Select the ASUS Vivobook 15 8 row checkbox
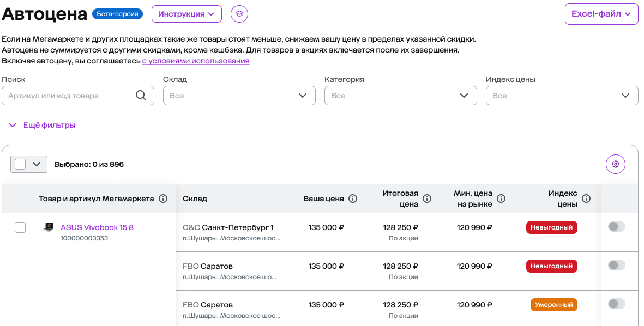The height and width of the screenshot is (326, 644). [20, 227]
